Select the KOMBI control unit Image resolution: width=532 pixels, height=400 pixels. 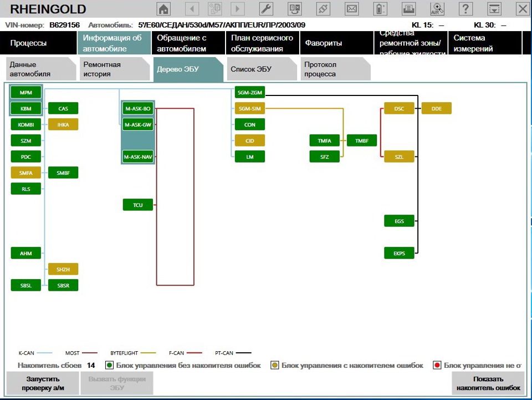26,125
